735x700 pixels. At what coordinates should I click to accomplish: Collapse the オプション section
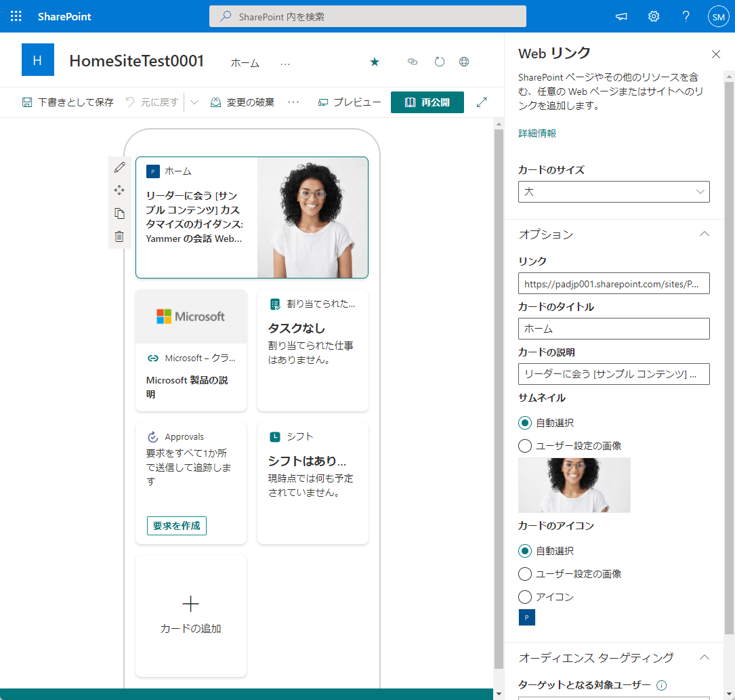pos(704,234)
